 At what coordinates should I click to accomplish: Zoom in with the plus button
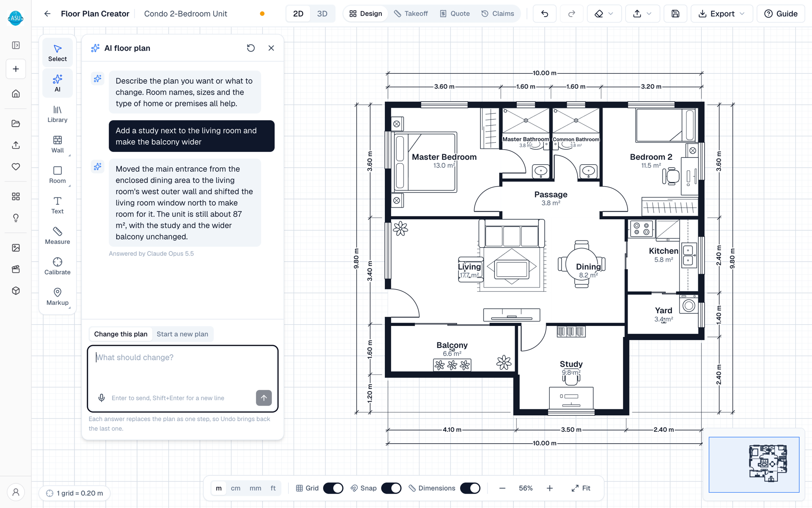549,488
